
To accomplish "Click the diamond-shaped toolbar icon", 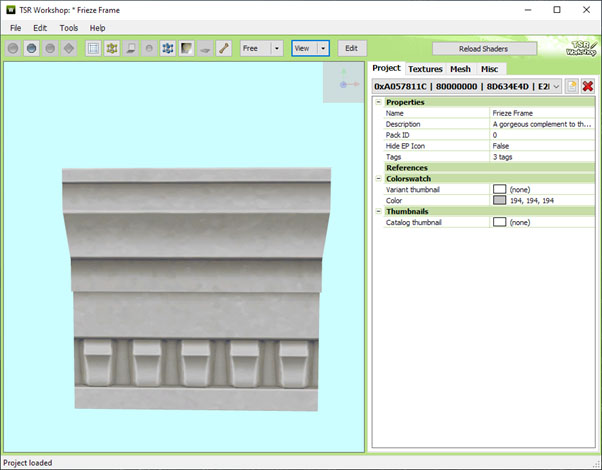I will tap(69, 48).
